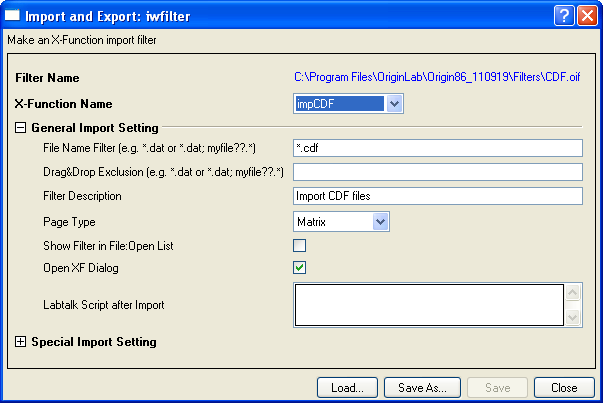Screen dimensions: 603x403
Task: Click the CDF.oif filter path link
Action: [x=437, y=77]
